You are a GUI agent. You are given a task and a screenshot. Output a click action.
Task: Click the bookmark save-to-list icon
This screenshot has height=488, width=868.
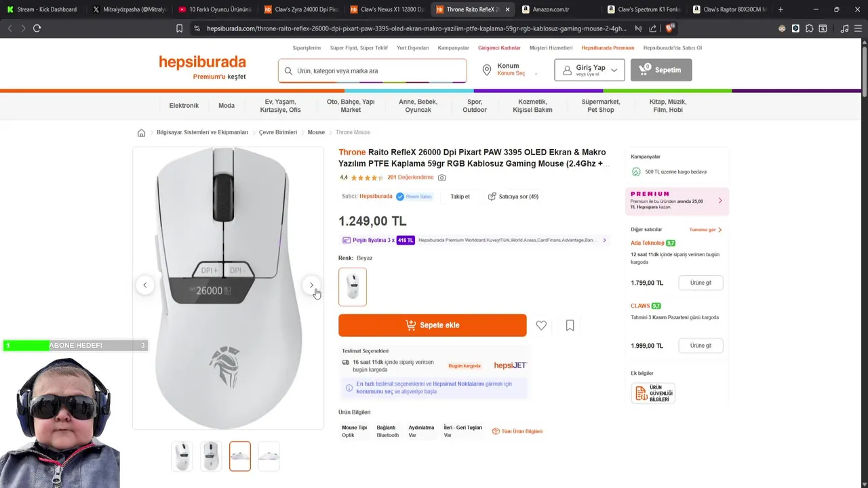(x=570, y=325)
